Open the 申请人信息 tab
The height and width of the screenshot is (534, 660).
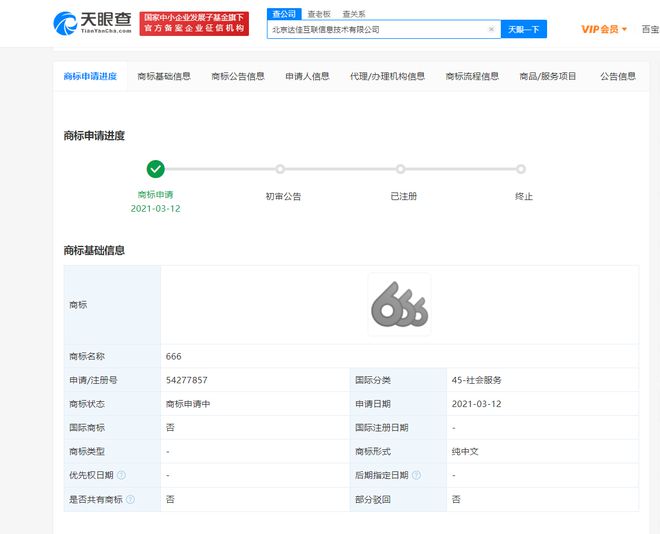[x=307, y=76]
